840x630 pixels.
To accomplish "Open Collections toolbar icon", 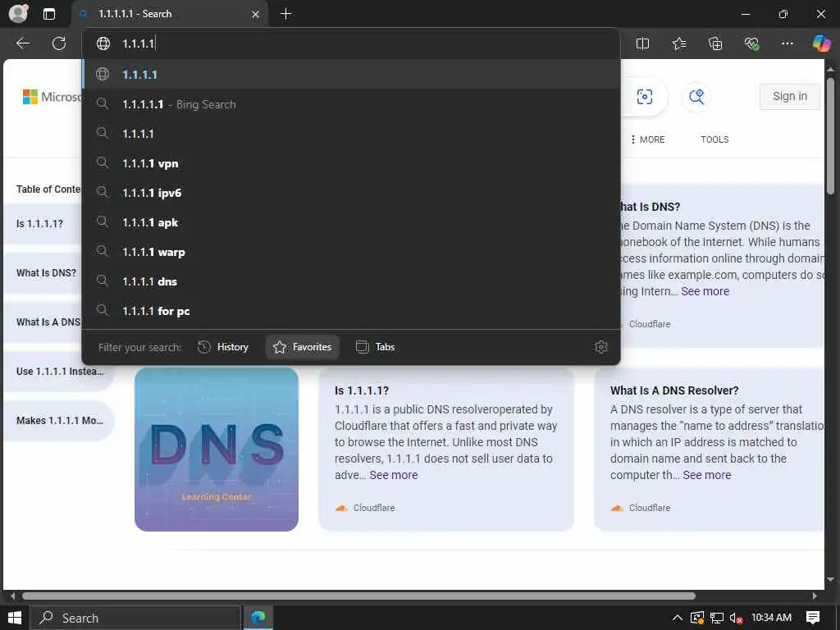I will tap(715, 43).
